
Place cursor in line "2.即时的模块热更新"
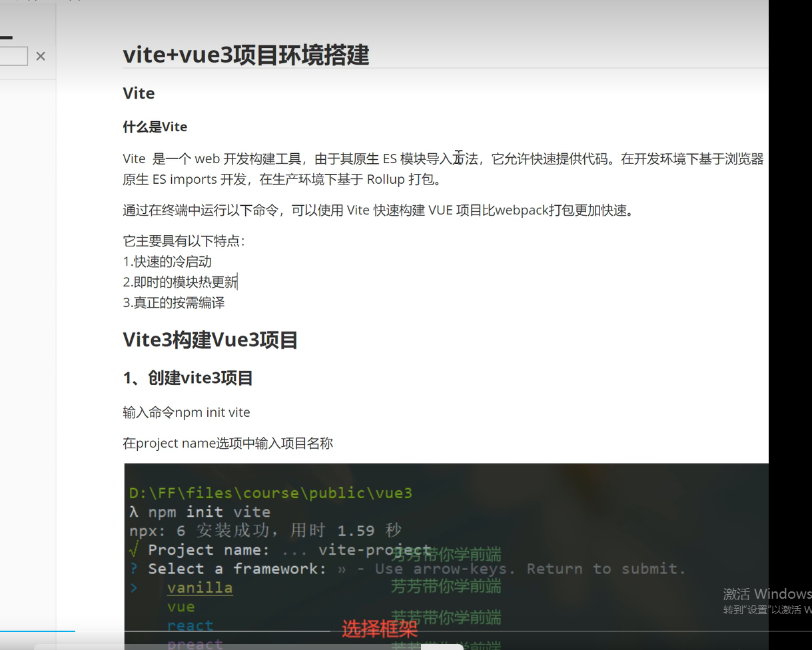point(180,282)
